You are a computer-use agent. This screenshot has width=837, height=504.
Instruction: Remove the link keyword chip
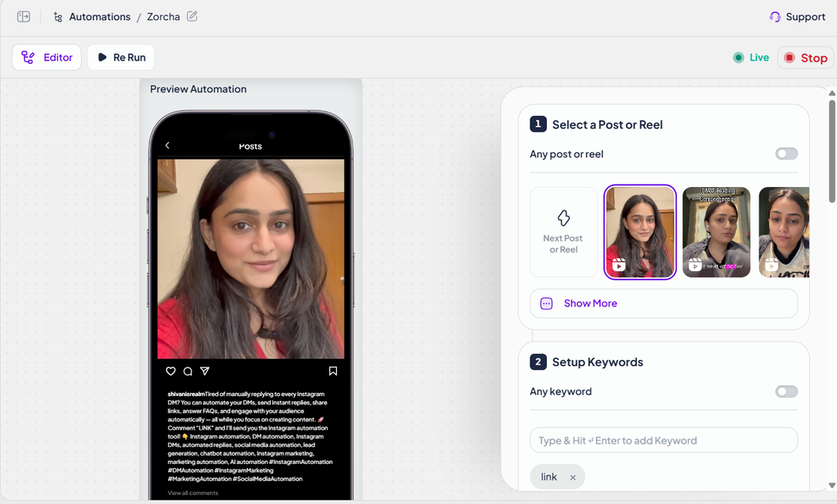pyautogui.click(x=573, y=478)
